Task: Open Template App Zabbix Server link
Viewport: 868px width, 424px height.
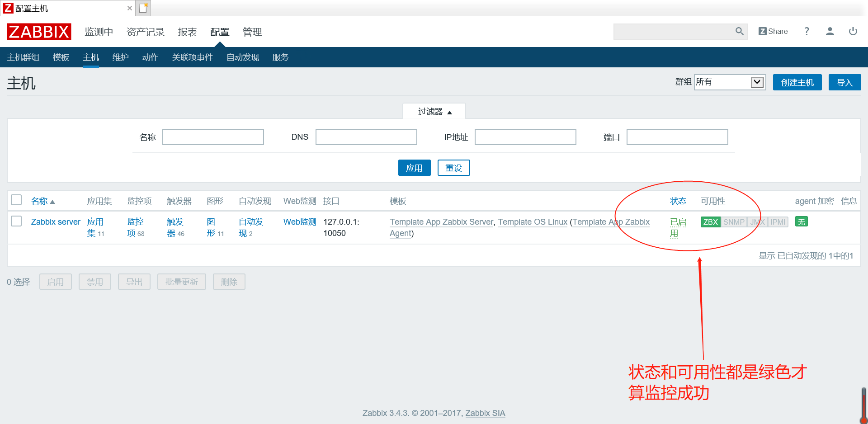Action: pos(442,222)
